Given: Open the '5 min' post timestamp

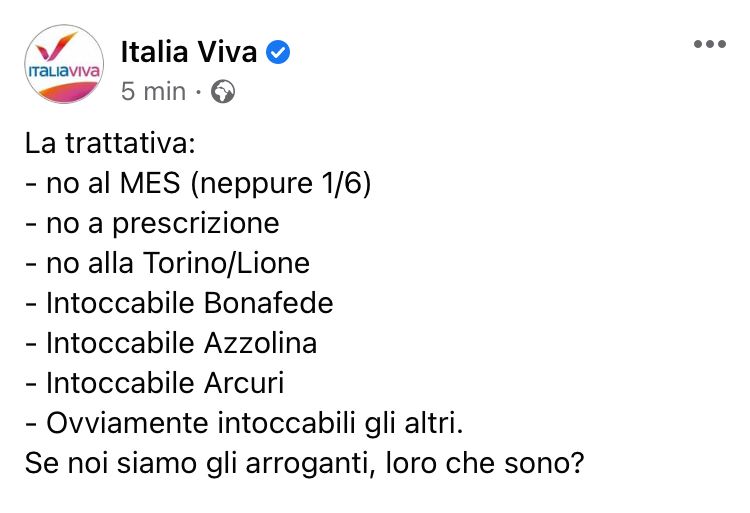Looking at the screenshot, I should click(x=154, y=91).
